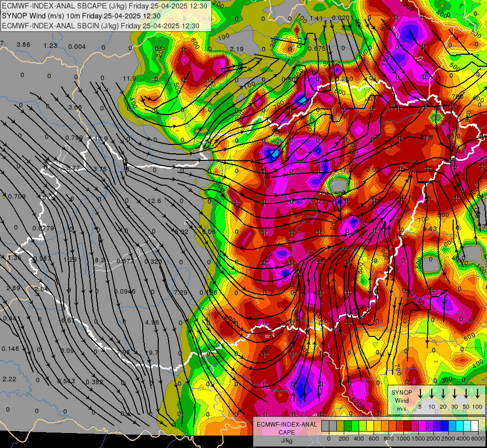Viewport: 487px width, 448px height.
Task: Click the 7.29 station value on map
Action: click(181, 292)
